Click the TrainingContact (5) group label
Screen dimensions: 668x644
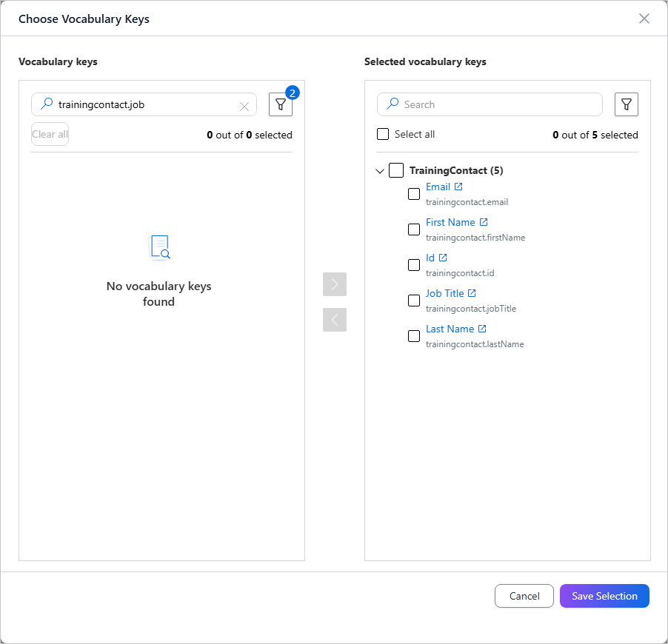[x=456, y=170]
